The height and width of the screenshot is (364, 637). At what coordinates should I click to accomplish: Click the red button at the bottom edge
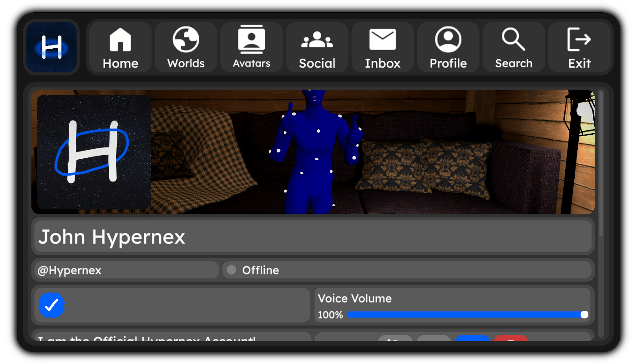point(511,339)
